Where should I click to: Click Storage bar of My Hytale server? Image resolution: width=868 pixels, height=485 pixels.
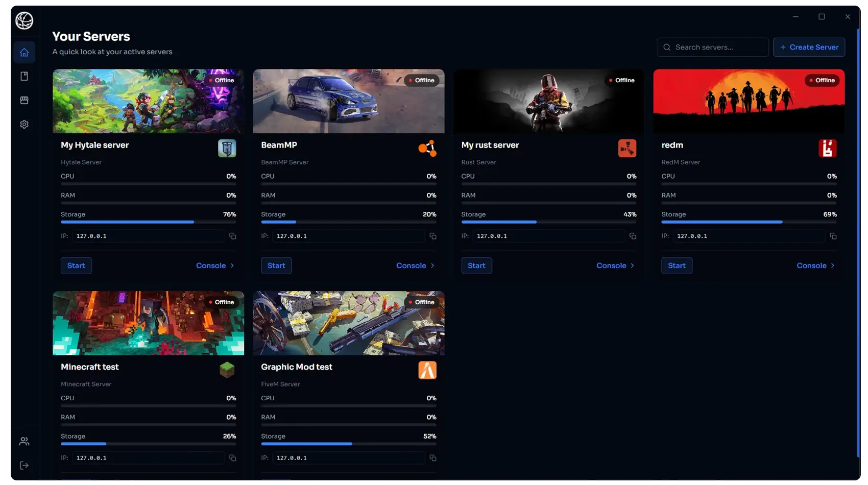click(x=149, y=222)
